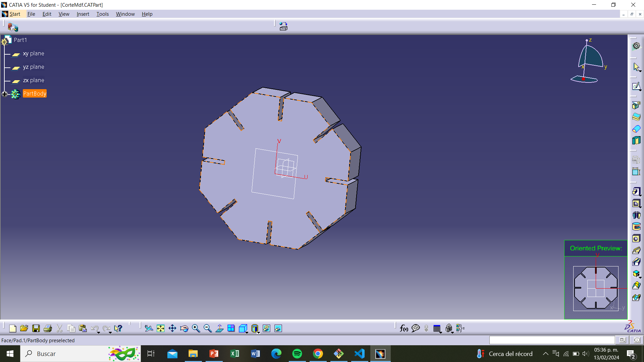Screen dimensions: 644x362
Task: Select the Part1 root node
Action: pos(20,40)
